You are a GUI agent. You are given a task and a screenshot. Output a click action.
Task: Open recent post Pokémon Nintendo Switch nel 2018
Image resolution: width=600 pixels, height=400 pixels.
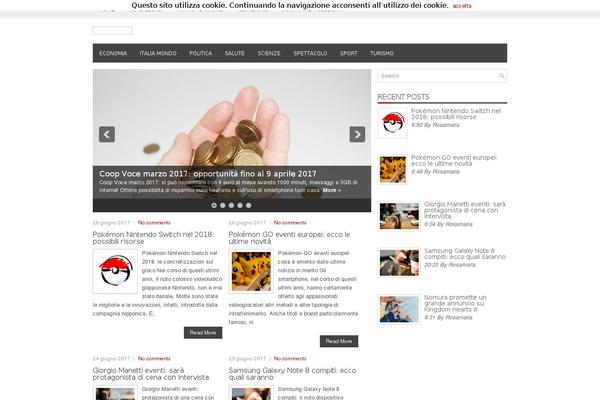pyautogui.click(x=456, y=114)
